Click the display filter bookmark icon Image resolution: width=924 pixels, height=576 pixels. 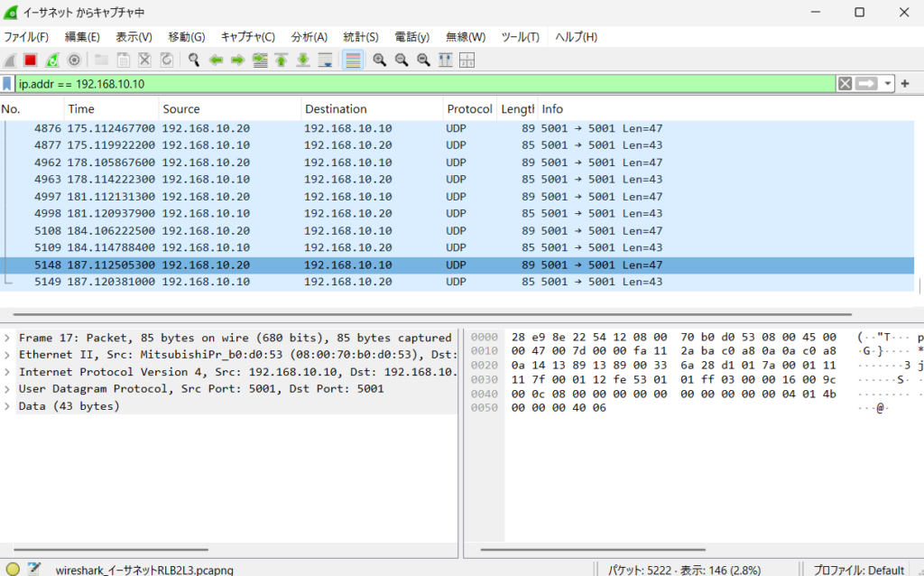tap(8, 84)
